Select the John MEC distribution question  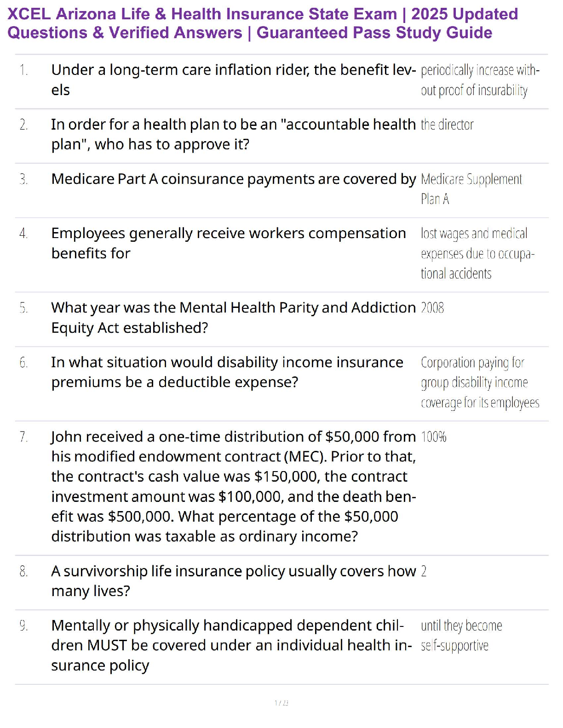tap(234, 486)
